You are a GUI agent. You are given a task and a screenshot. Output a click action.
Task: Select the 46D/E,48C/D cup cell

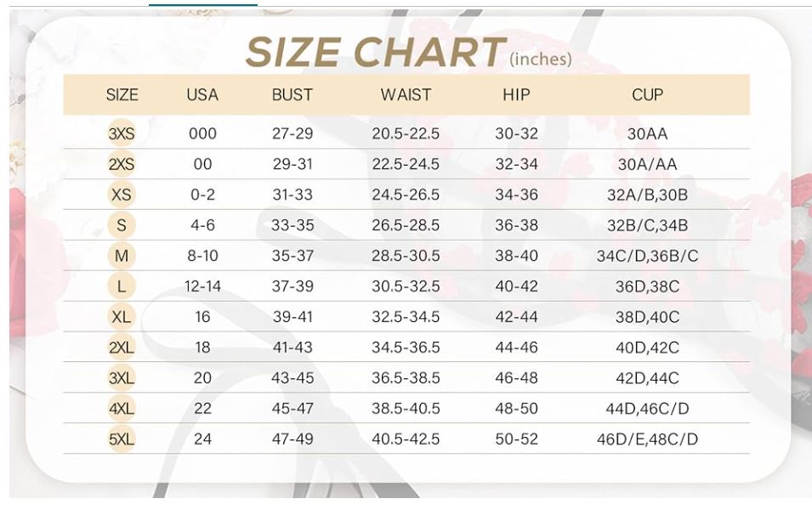pos(647,439)
